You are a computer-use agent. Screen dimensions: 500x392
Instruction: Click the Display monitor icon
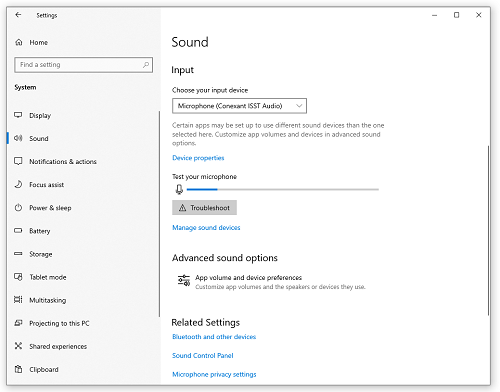pos(18,115)
